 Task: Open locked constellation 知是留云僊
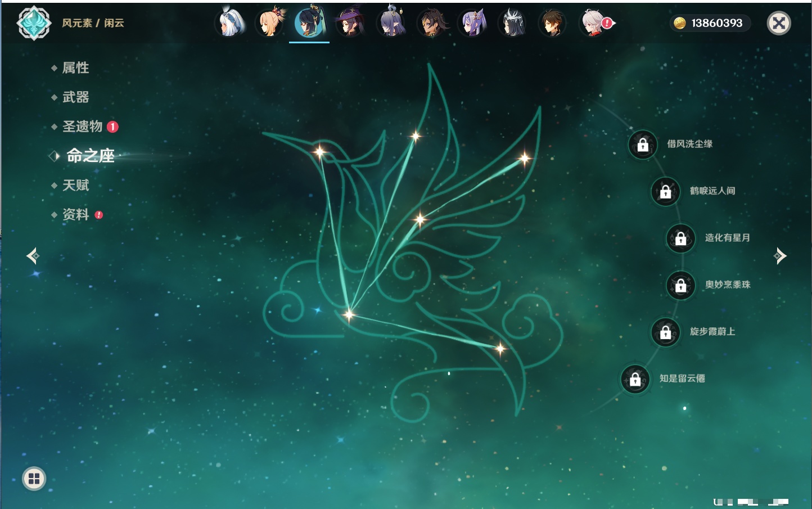pyautogui.click(x=635, y=379)
